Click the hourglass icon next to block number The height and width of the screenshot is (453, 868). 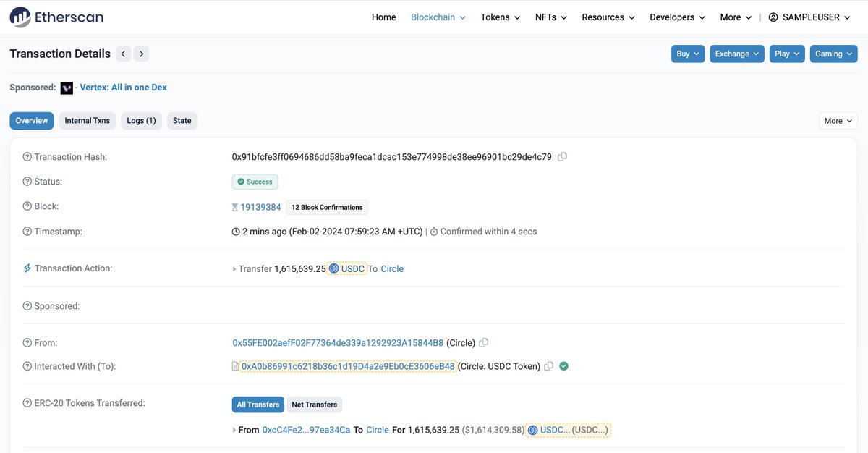234,207
